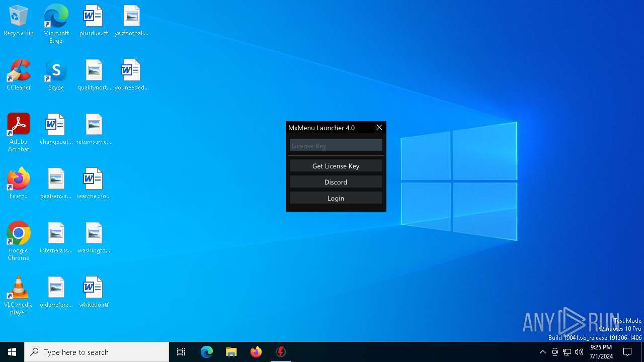Viewport: 644px width, 362px height.
Task: Select the plusdue.rtf file icon
Action: tap(94, 21)
